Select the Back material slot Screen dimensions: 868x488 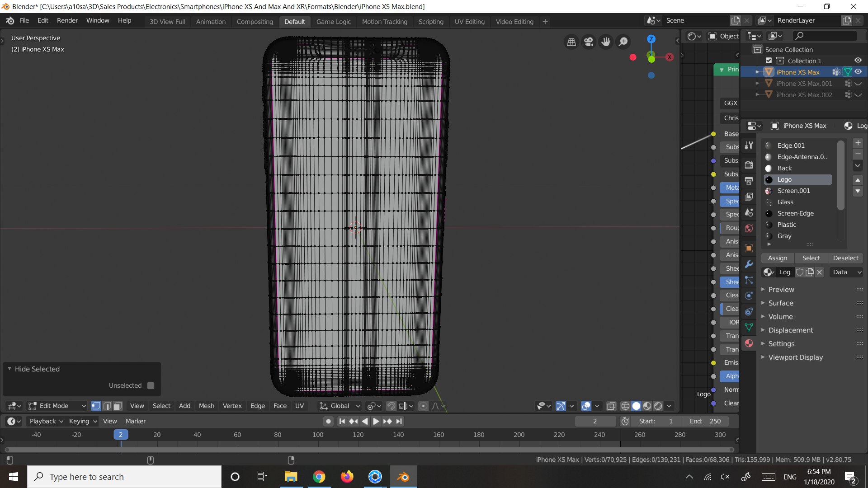coord(798,168)
